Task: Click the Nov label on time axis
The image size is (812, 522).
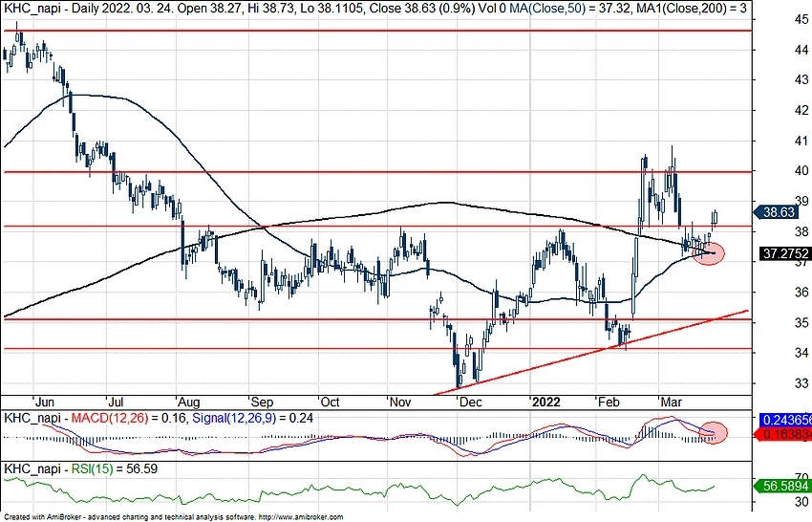Action: 399,402
